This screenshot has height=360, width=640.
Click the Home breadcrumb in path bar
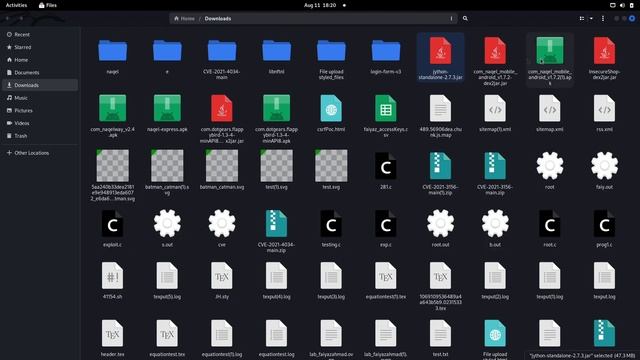click(184, 18)
